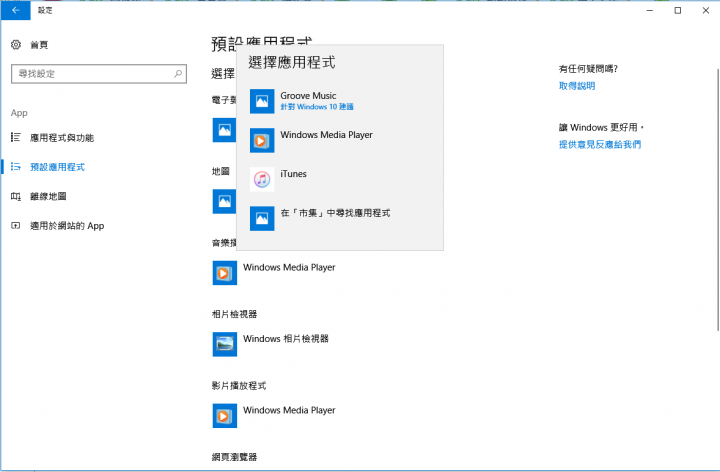Click inside the find-a-setting search box
The width and height of the screenshot is (720, 472).
pos(99,73)
